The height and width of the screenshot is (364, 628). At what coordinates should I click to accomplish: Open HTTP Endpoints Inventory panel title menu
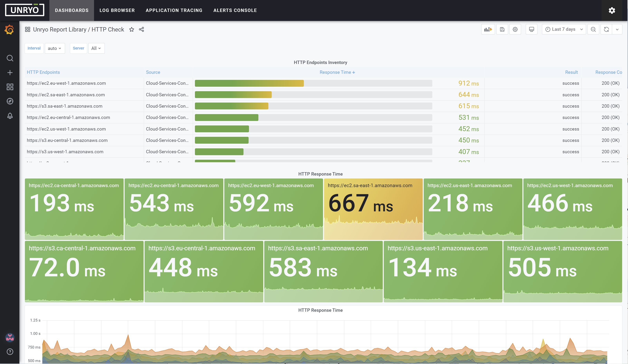tap(320, 62)
